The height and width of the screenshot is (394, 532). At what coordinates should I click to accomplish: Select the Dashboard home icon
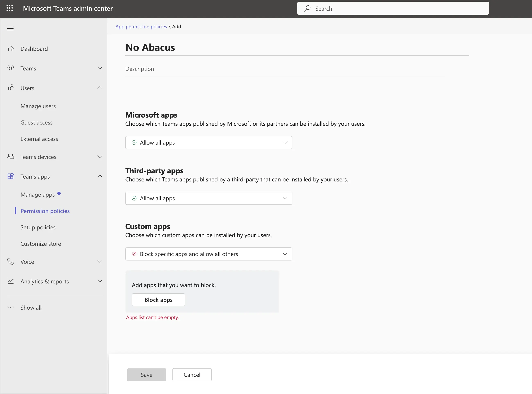click(x=11, y=48)
